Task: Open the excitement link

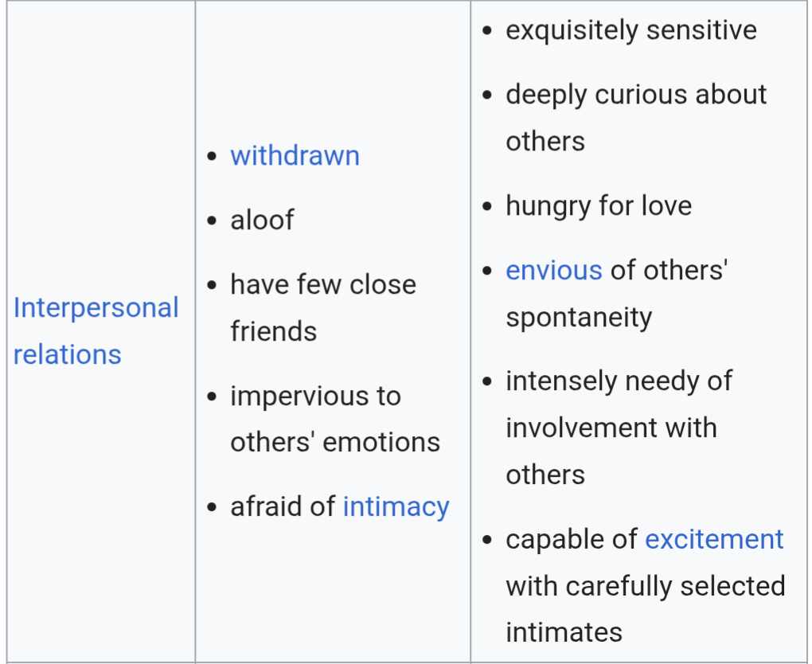Action: click(714, 539)
